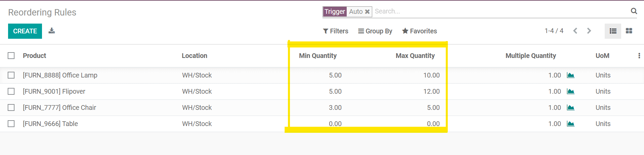This screenshot has height=155, width=644.
Task: Click the CREATE button
Action: tap(25, 31)
